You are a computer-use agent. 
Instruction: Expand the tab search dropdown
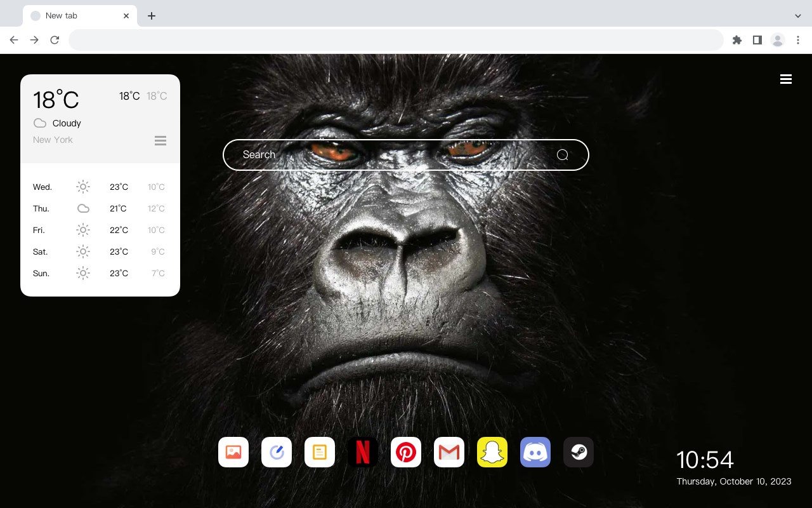point(798,16)
